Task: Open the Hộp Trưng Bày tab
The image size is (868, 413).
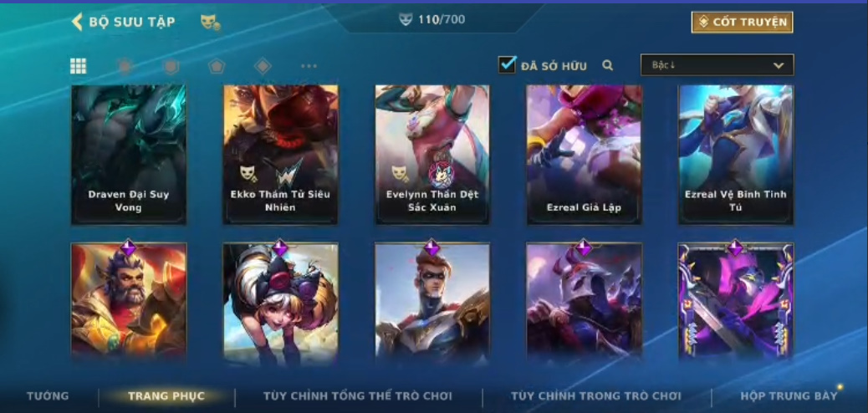Action: tap(789, 395)
